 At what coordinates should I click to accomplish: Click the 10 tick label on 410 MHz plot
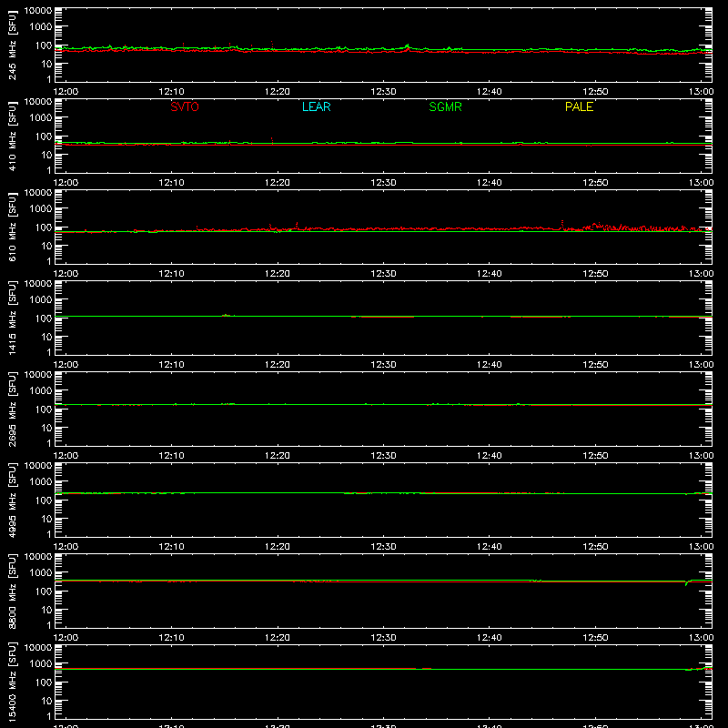pyautogui.click(x=46, y=155)
